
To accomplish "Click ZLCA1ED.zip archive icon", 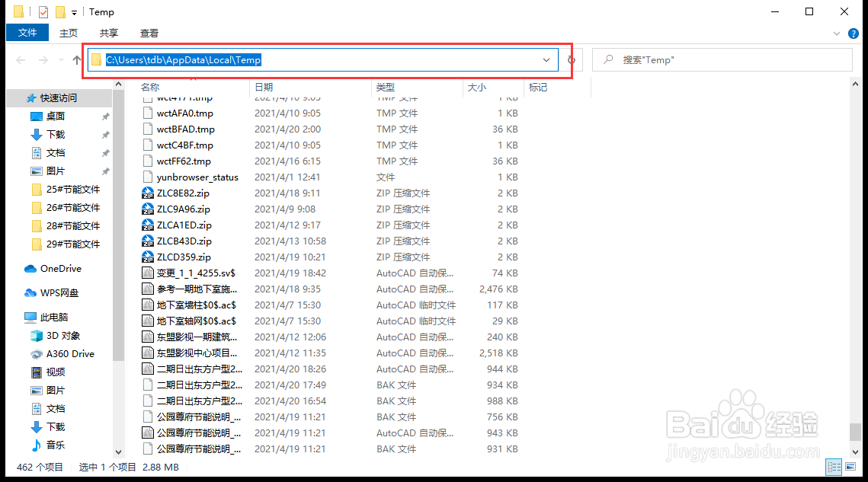I will [148, 225].
